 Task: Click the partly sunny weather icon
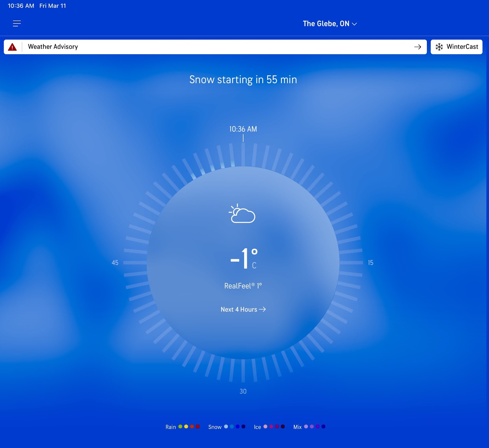[242, 213]
